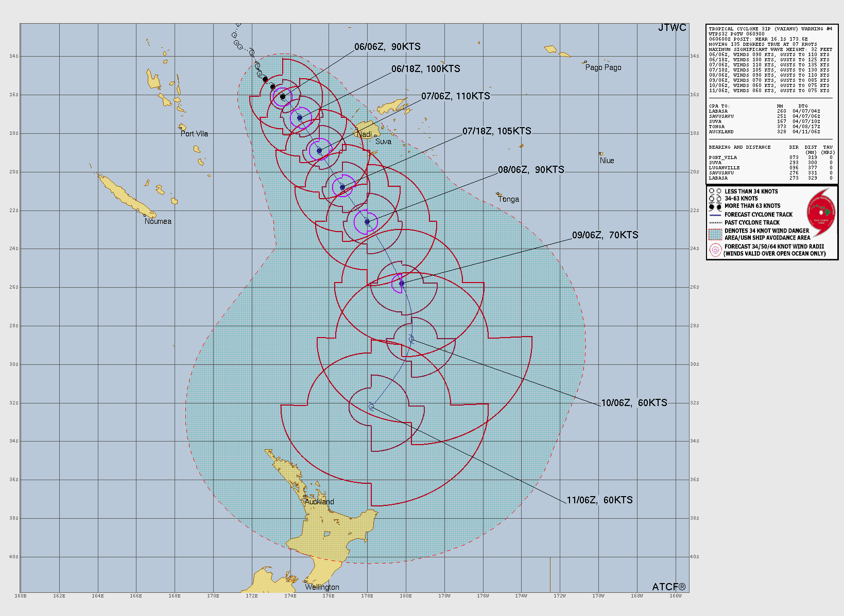
Task: Click the Auckland city label
Action: (319, 502)
